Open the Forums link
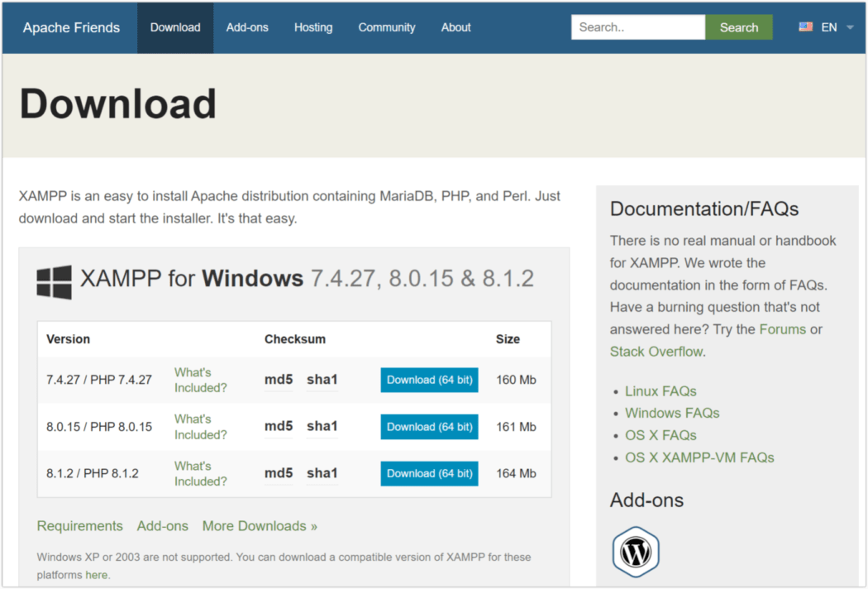 pos(782,329)
